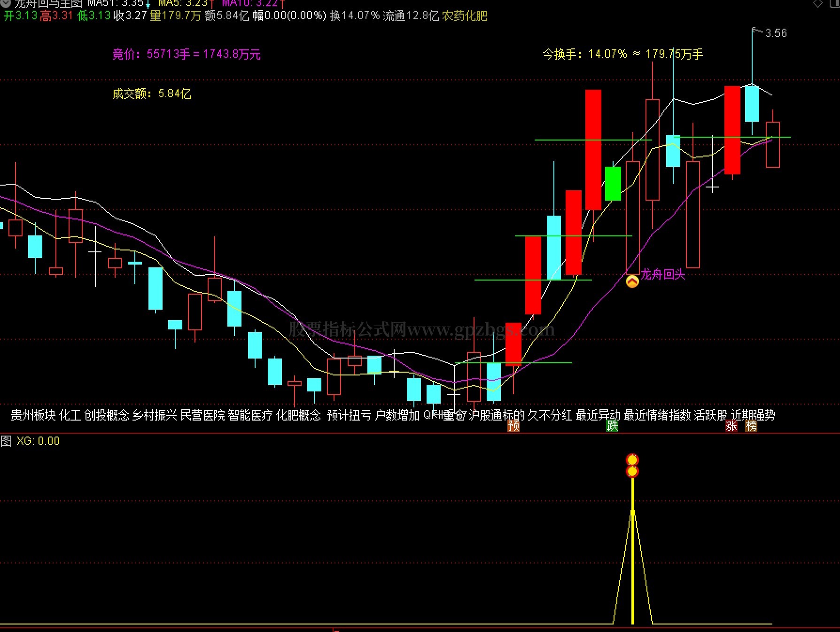This screenshot has width=840, height=632.
Task: Click the 量179.7万 volume value
Action: coord(176,16)
